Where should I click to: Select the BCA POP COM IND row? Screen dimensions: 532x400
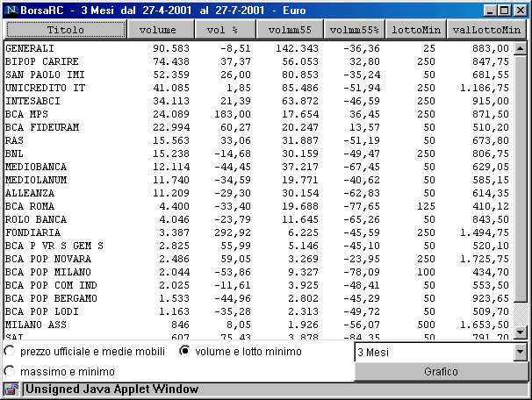pos(257,285)
